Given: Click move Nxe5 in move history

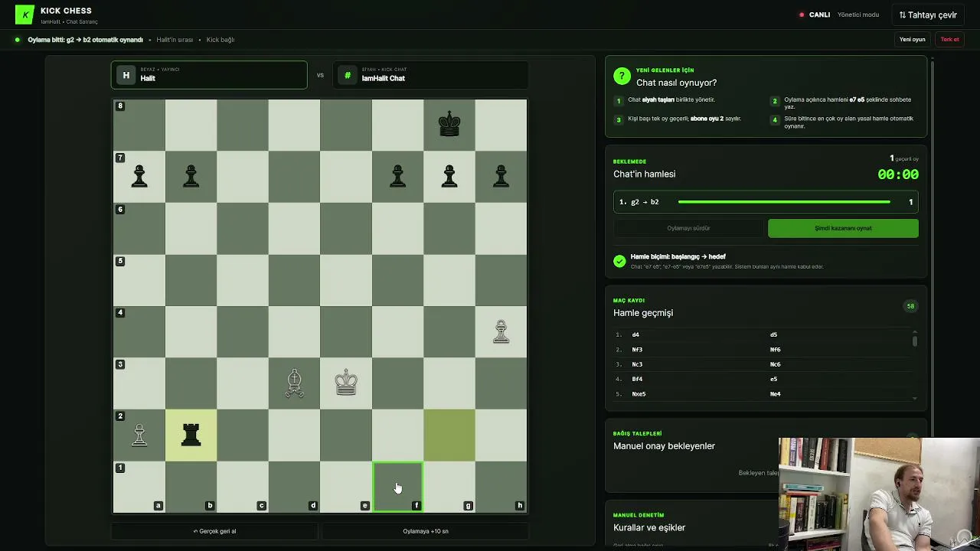Looking at the screenshot, I should click(639, 394).
